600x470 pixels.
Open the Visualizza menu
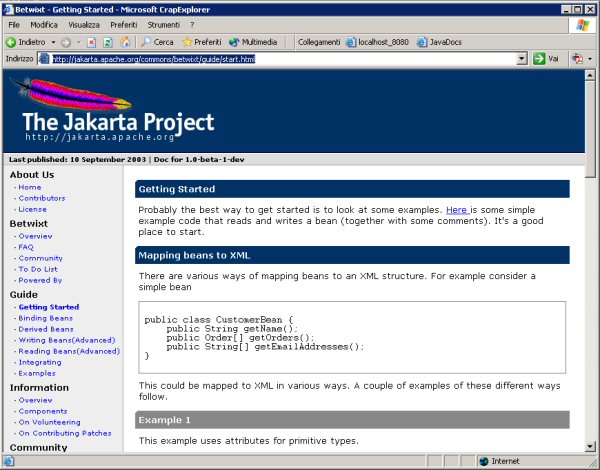[x=84, y=25]
